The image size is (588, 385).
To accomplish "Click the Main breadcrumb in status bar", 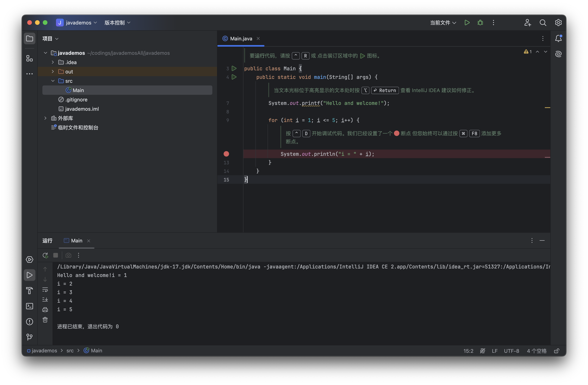I will pos(93,350).
